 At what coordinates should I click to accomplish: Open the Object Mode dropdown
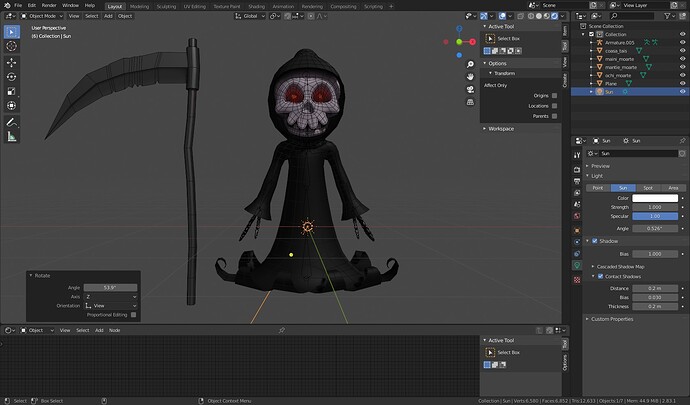[42, 16]
